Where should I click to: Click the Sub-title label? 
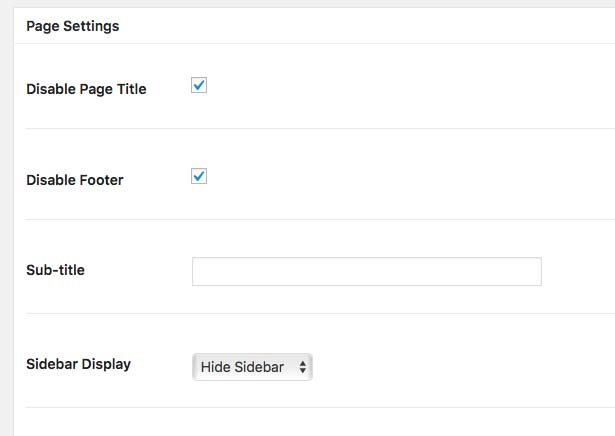[x=55, y=270]
